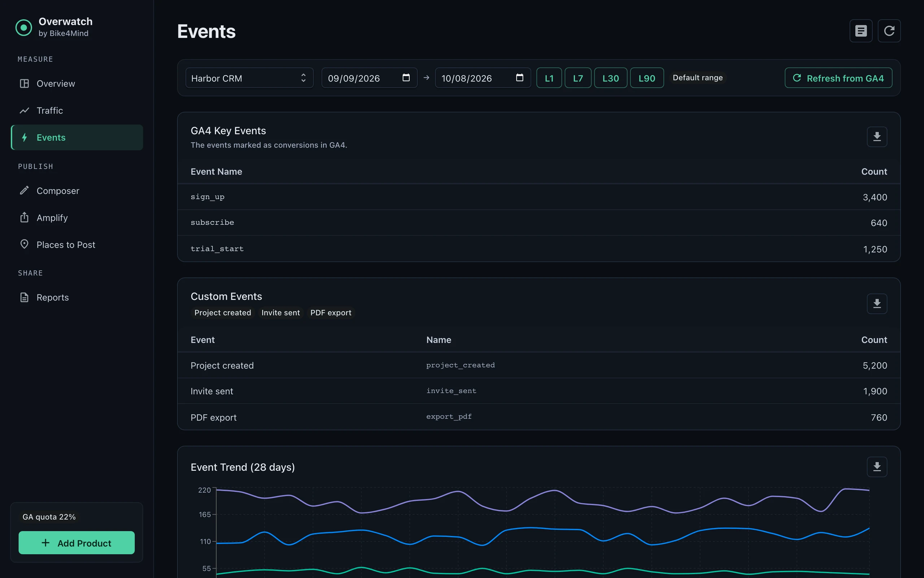The image size is (924, 578).
Task: Click the Event Trend (28 days) title
Action: tap(243, 467)
